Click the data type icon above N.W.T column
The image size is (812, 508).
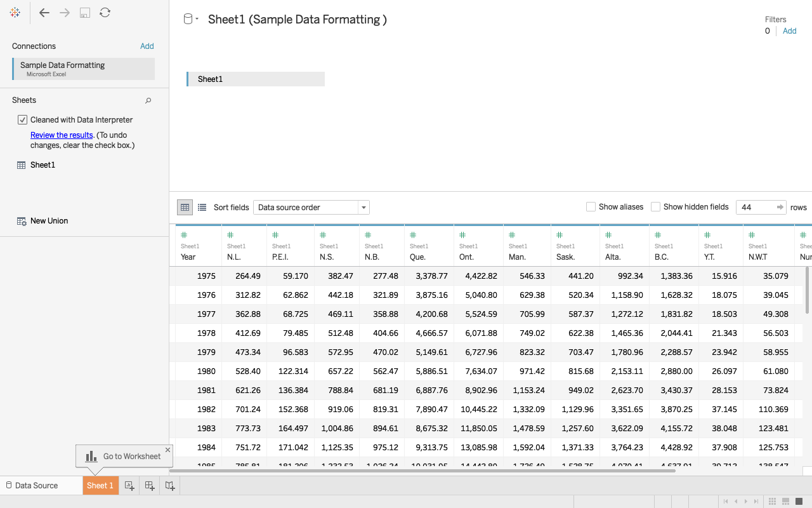point(752,236)
